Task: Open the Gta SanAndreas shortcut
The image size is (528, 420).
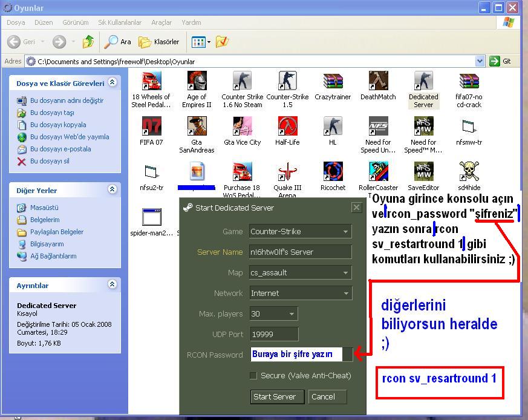Action: point(197,135)
